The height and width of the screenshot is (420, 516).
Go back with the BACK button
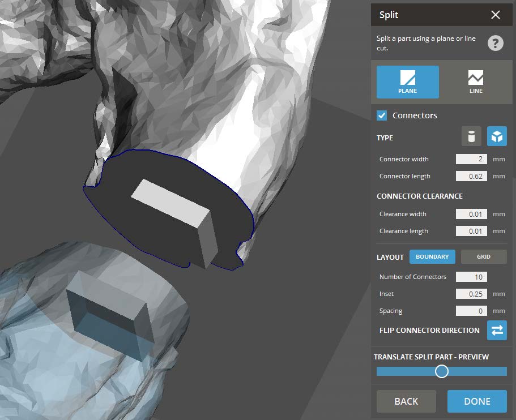pyautogui.click(x=406, y=401)
